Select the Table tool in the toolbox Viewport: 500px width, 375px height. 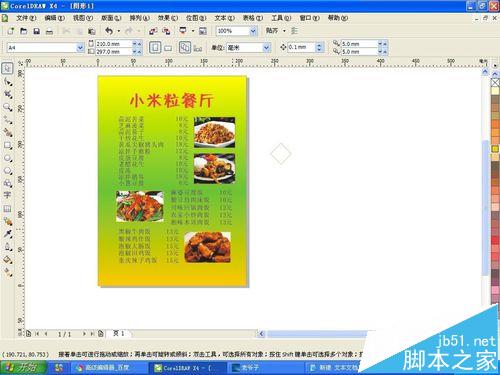click(x=8, y=209)
